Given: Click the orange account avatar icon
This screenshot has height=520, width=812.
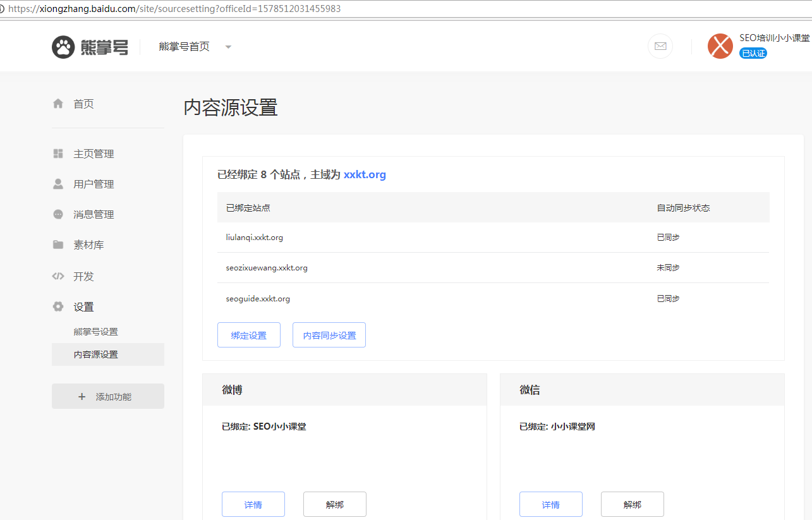Looking at the screenshot, I should pos(720,46).
